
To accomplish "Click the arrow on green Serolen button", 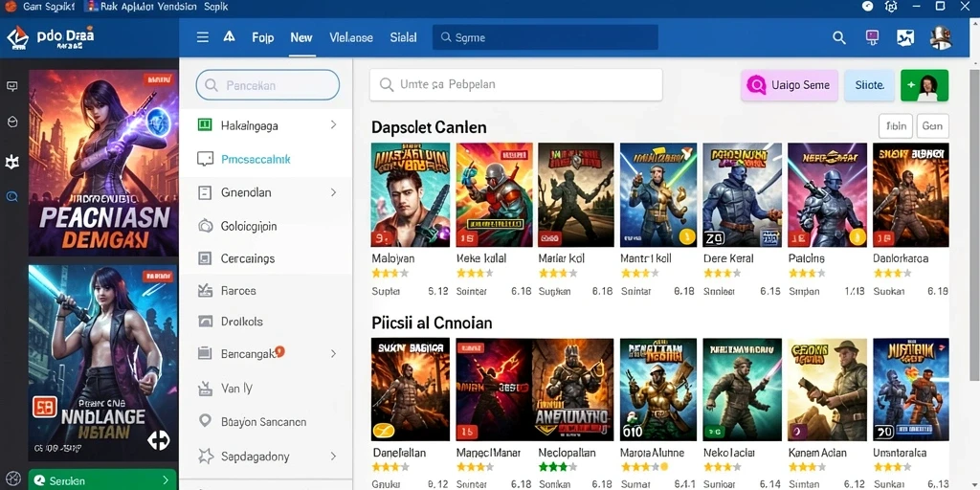I will click(x=166, y=480).
